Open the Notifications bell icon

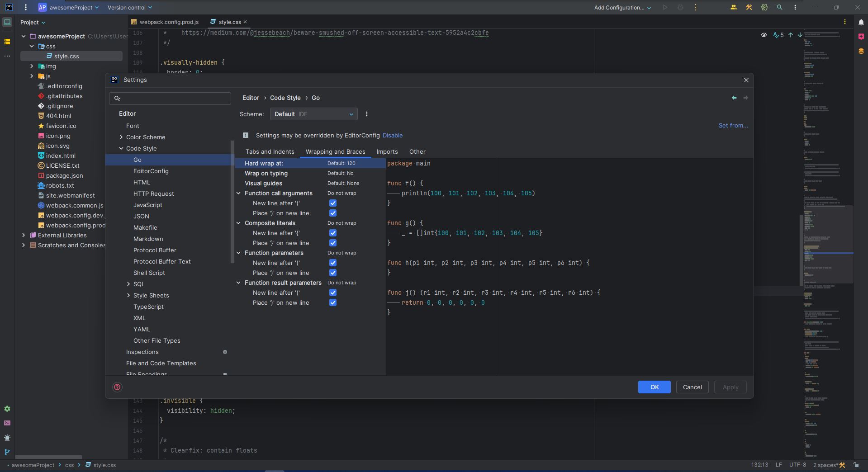[x=861, y=22]
